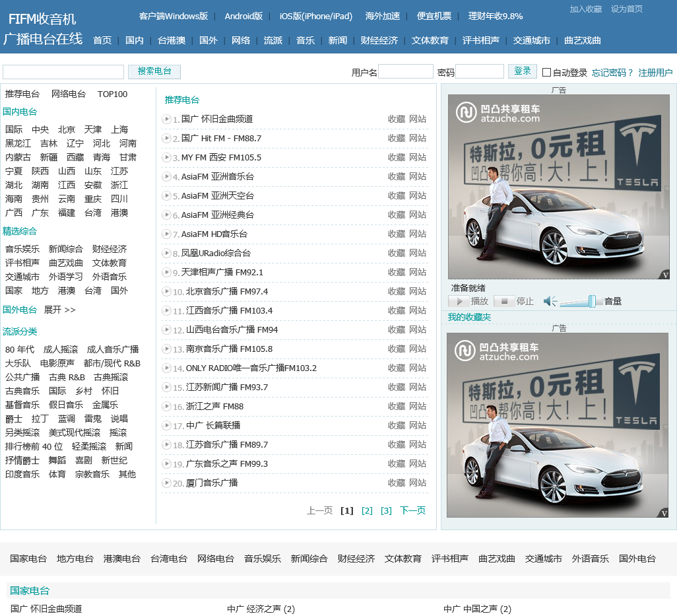The image size is (677, 616).
Task: Click play icon for 南京音乐广播 FM105.8
Action: pos(166,349)
